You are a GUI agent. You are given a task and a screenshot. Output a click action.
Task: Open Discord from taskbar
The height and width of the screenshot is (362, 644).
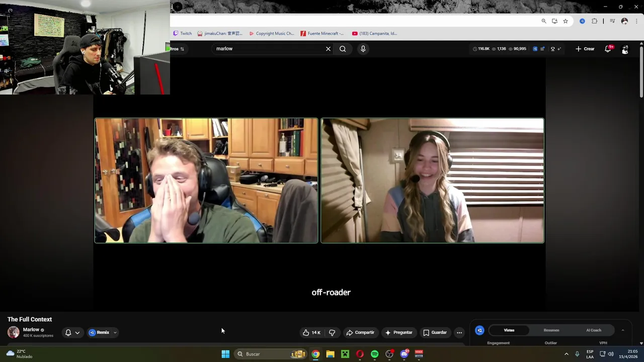coord(404,354)
